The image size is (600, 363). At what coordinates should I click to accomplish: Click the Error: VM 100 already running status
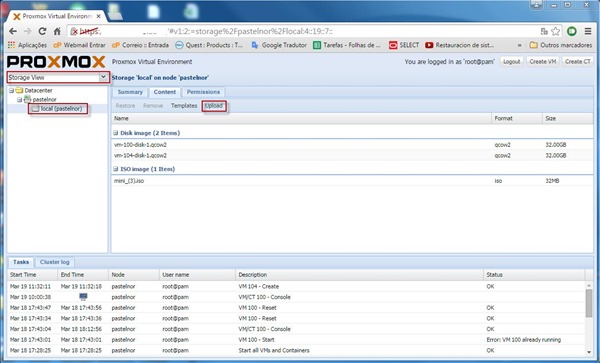click(523, 340)
